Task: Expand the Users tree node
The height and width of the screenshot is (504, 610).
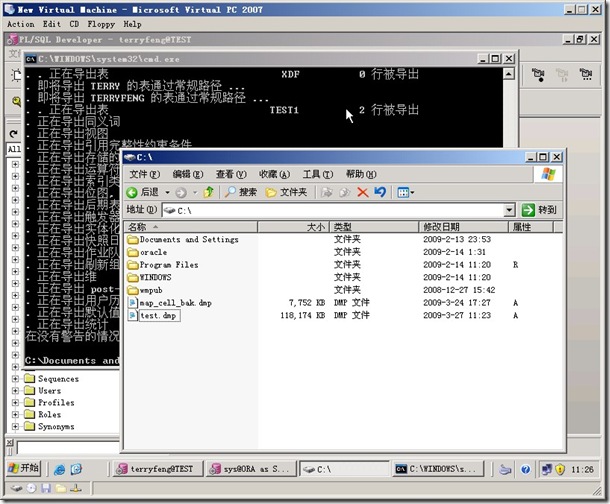Action: tap(16, 391)
